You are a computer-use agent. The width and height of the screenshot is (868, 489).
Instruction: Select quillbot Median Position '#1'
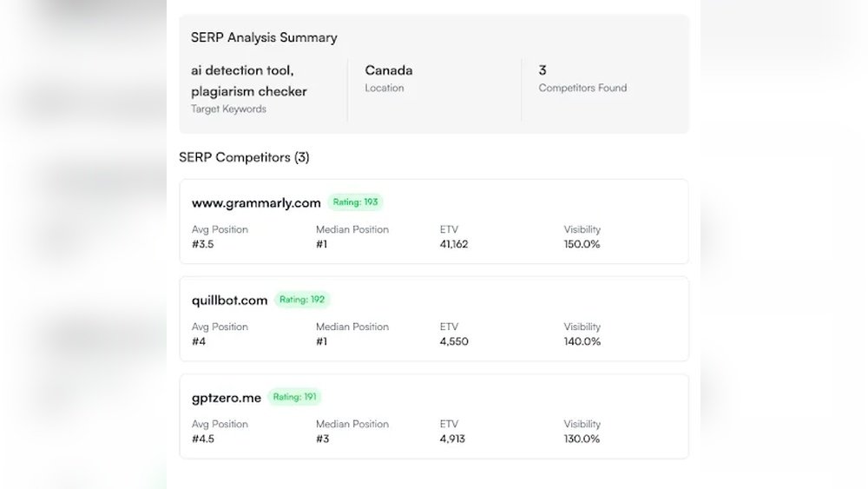click(322, 341)
